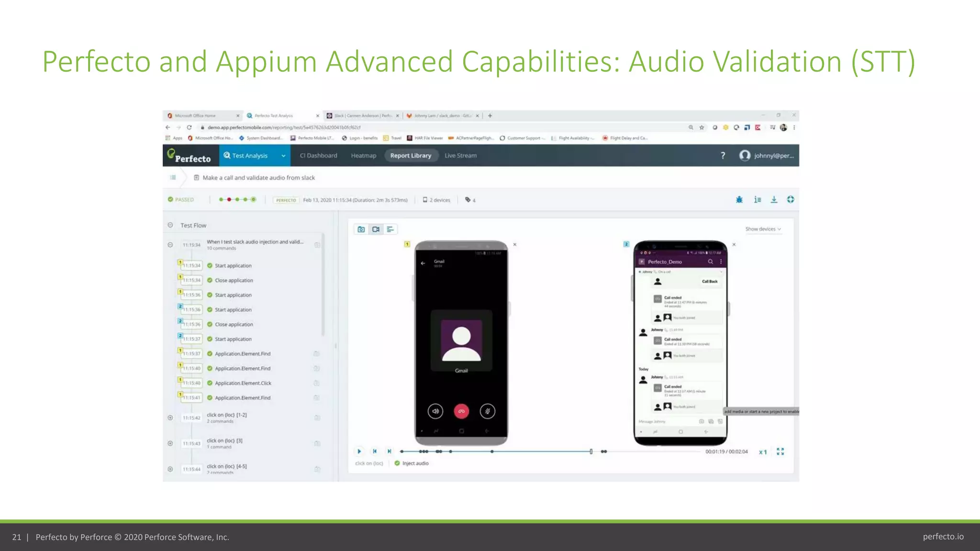Open the johnnyl user account menu
This screenshot has height=551, width=980.
[767, 155]
